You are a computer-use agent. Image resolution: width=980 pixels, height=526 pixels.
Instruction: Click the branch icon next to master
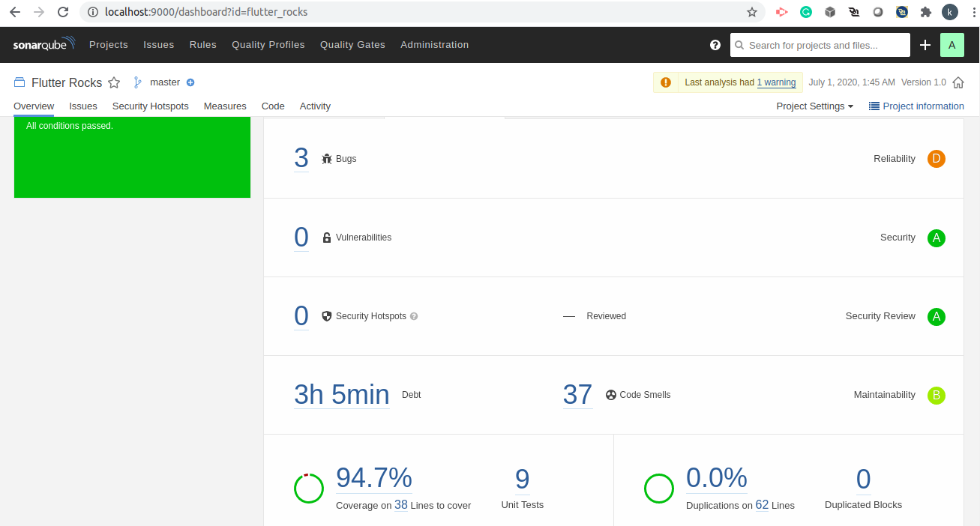[137, 82]
